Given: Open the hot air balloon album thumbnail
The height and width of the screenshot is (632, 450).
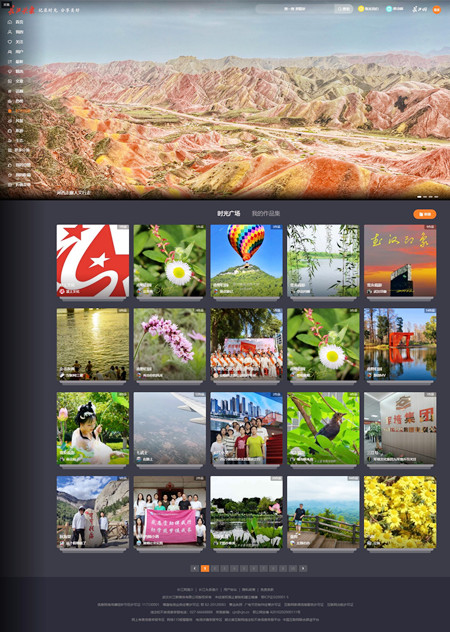Looking at the screenshot, I should 246,261.
